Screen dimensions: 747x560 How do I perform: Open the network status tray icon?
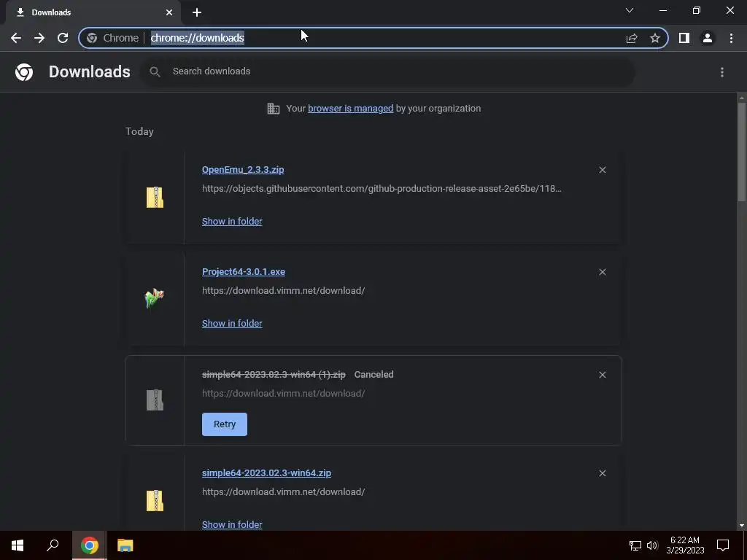(635, 545)
